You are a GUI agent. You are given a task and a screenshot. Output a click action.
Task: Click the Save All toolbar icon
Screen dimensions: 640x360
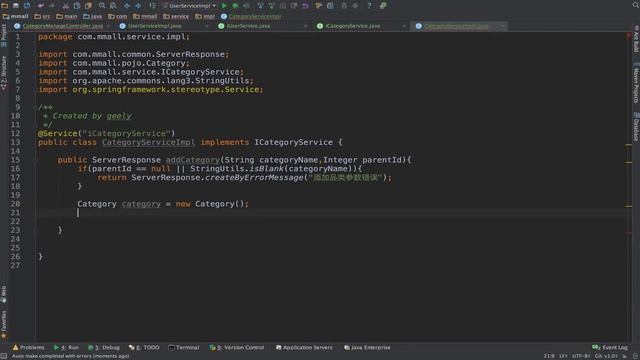(16, 6)
